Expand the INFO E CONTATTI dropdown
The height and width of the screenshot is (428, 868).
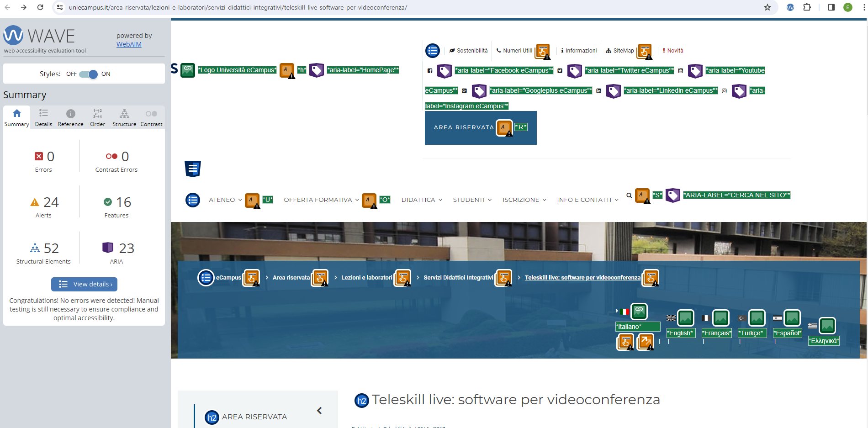[587, 200]
